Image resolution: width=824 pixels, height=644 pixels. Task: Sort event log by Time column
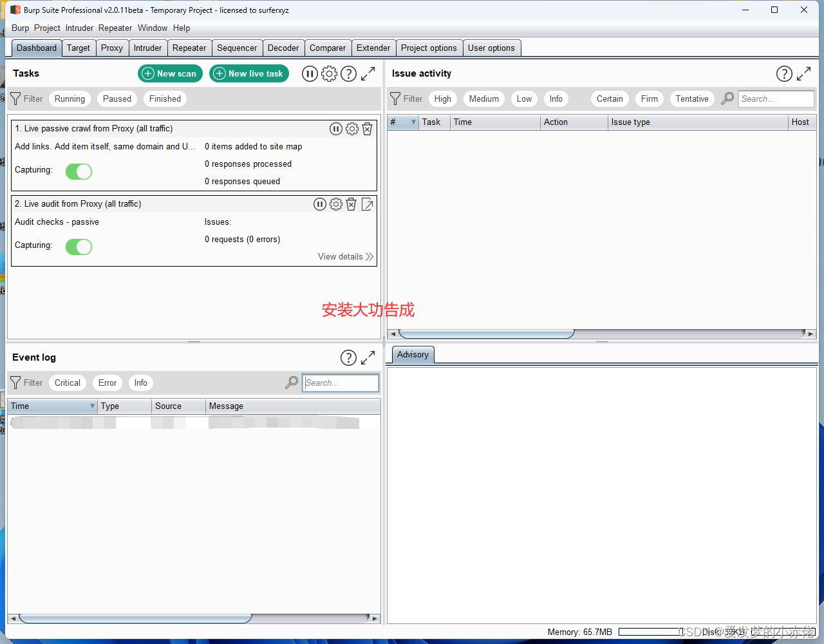click(x=53, y=406)
